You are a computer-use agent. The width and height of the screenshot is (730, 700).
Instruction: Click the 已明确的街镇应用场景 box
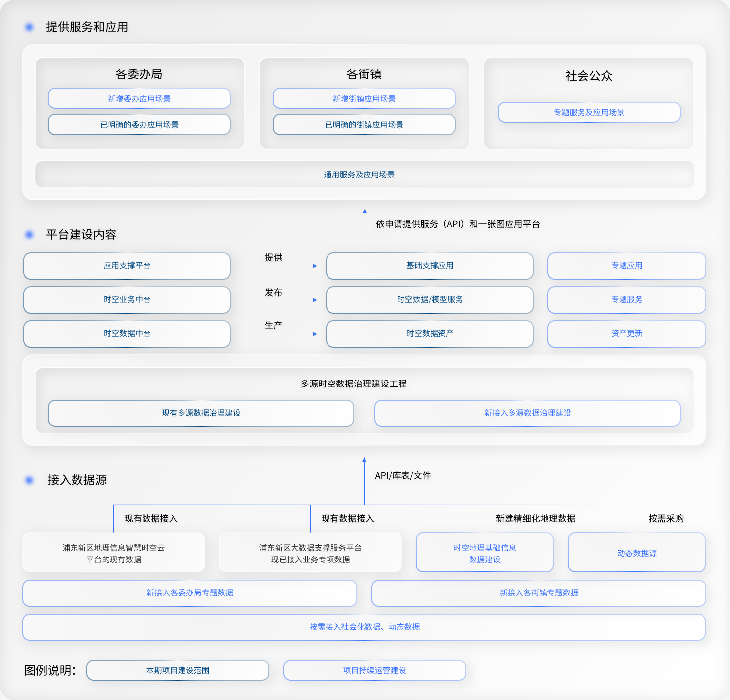point(364,125)
